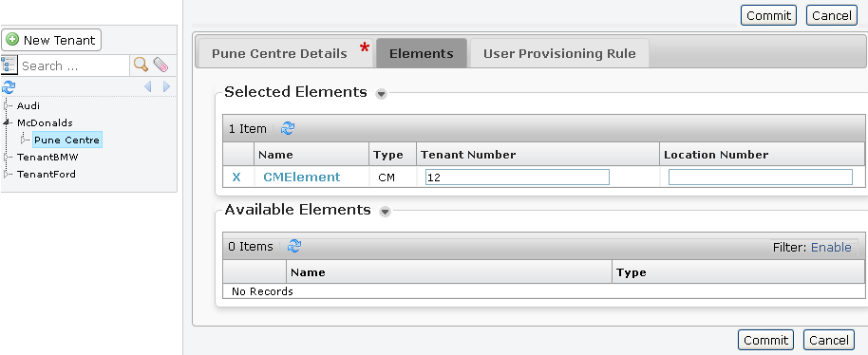Expand the Audi tenant node

(x=8, y=105)
